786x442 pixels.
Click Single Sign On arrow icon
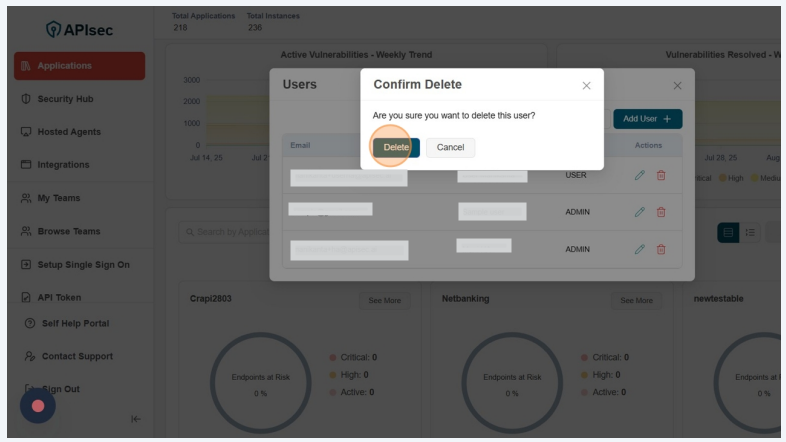pos(26,265)
